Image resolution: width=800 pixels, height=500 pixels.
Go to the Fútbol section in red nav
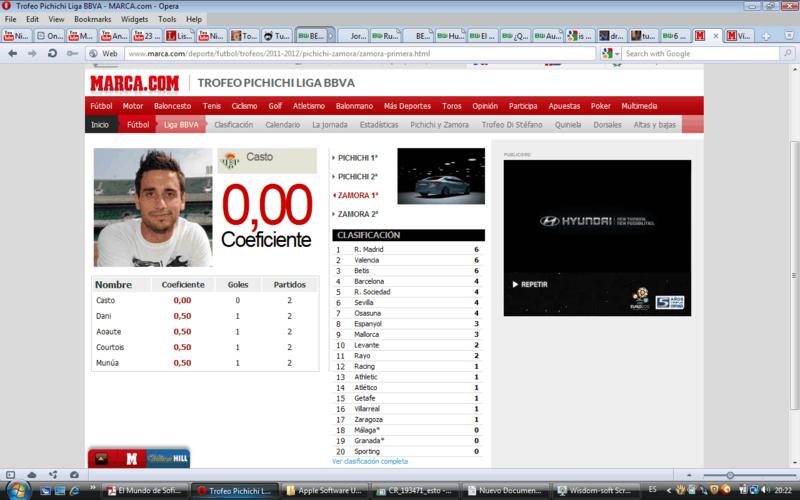point(101,106)
